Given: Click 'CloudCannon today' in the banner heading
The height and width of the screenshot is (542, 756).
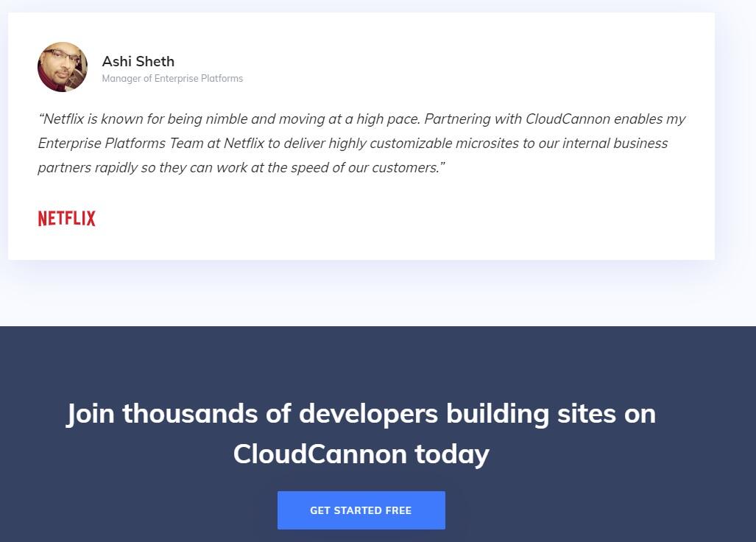Looking at the screenshot, I should (x=361, y=453).
